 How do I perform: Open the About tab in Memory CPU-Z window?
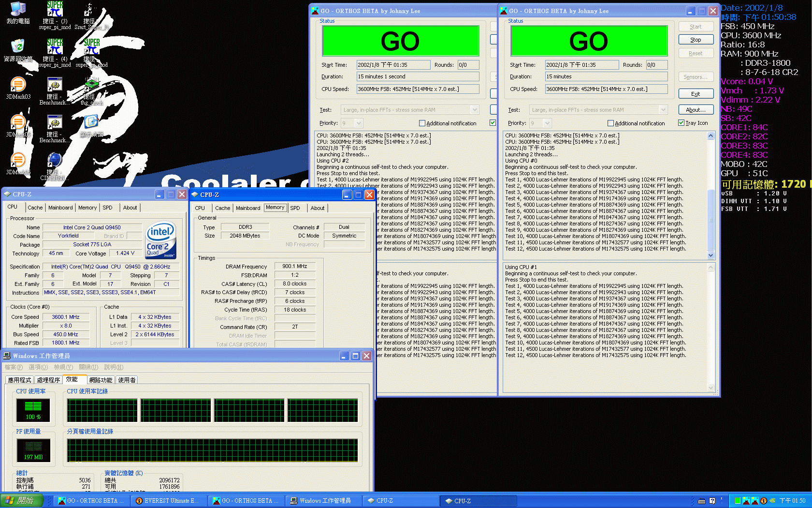click(x=318, y=208)
